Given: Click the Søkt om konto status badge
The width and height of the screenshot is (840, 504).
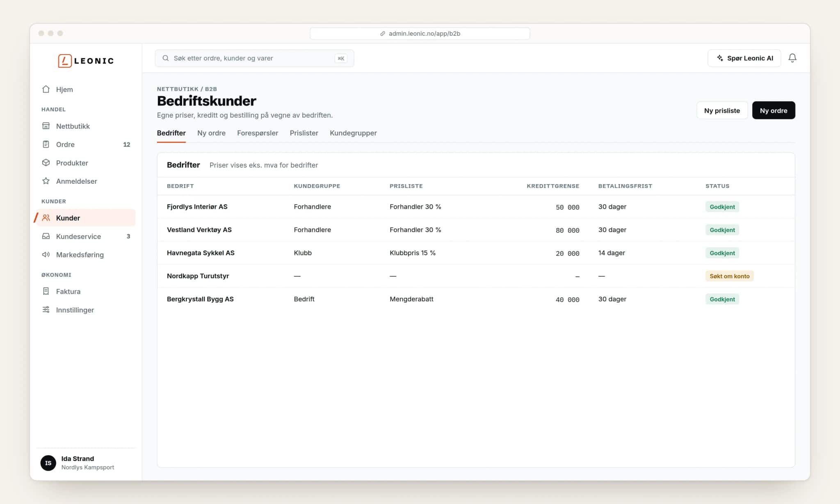Looking at the screenshot, I should point(729,276).
